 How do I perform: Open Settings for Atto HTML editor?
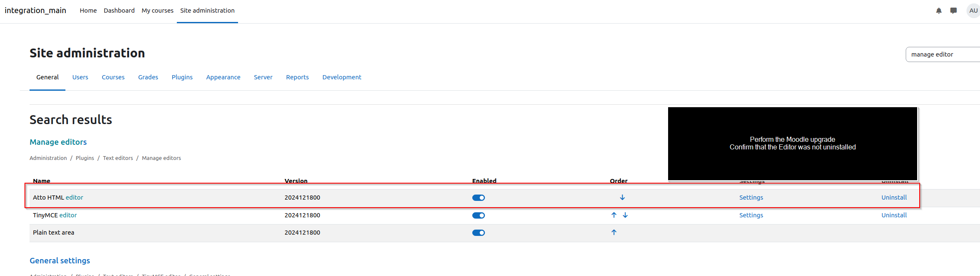coord(751,198)
